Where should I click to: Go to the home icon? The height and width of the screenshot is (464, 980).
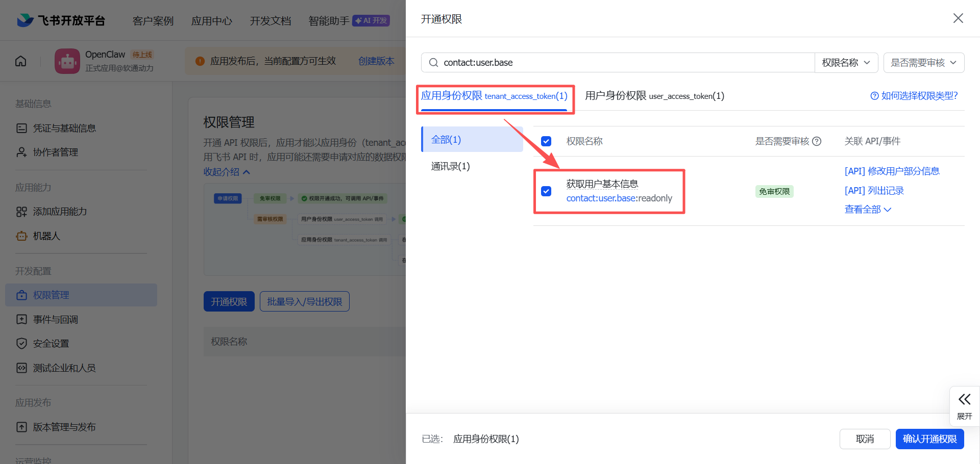point(21,61)
